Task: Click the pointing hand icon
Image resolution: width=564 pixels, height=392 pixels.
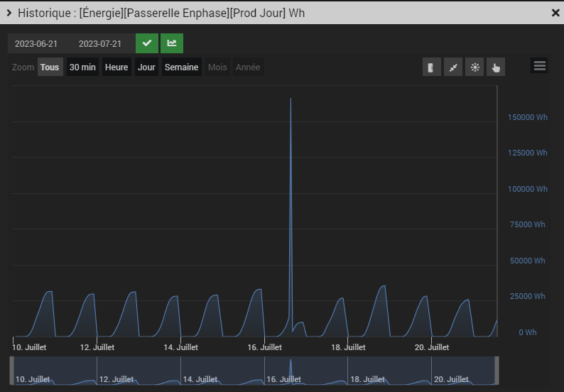Action: (x=496, y=67)
